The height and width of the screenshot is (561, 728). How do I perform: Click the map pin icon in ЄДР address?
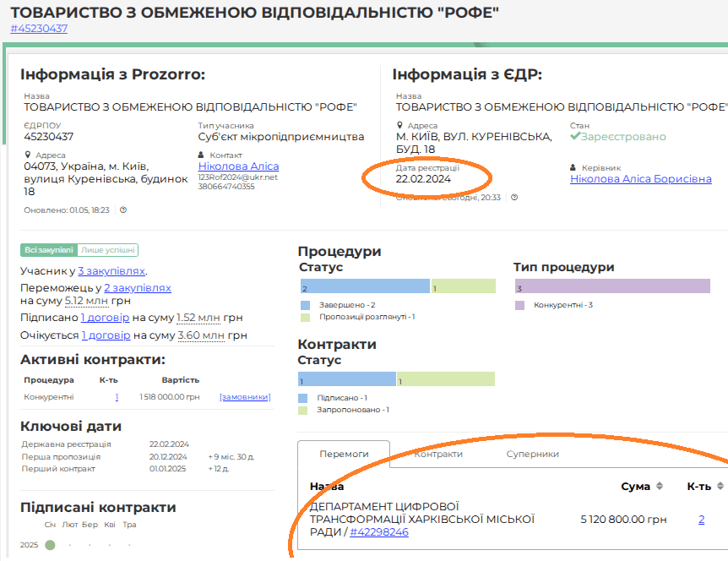click(399, 126)
